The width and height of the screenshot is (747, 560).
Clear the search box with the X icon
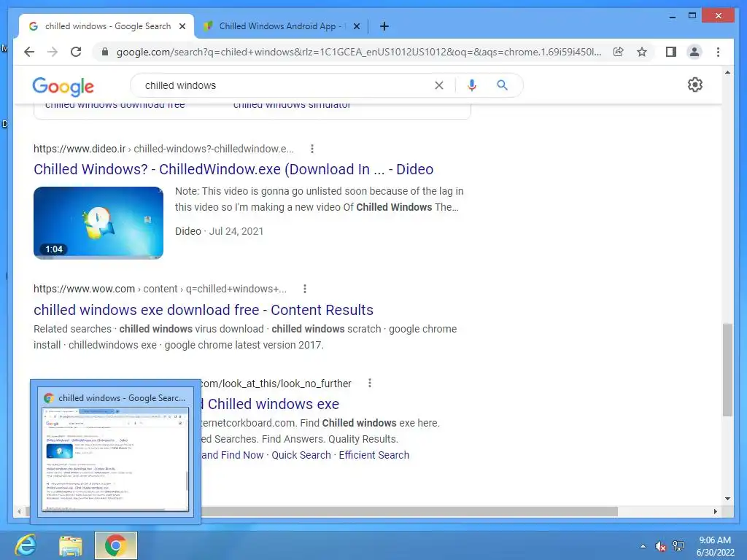pos(438,85)
